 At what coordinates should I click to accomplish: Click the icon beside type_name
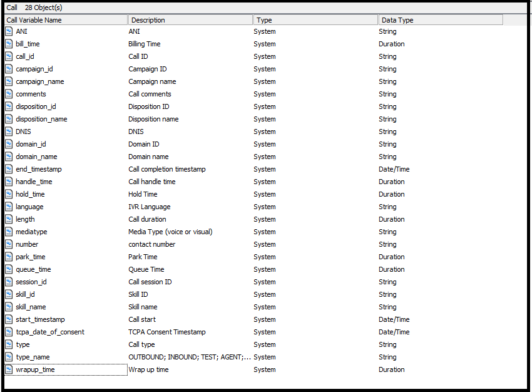9,358
